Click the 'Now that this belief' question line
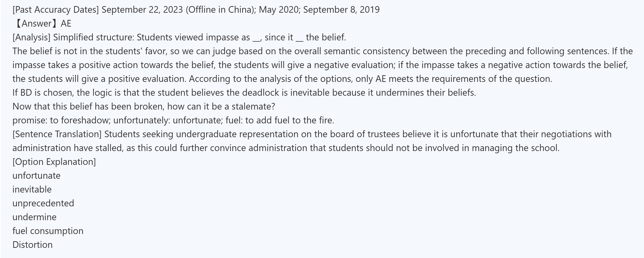Viewport: 644px width, 258px height. click(x=143, y=107)
